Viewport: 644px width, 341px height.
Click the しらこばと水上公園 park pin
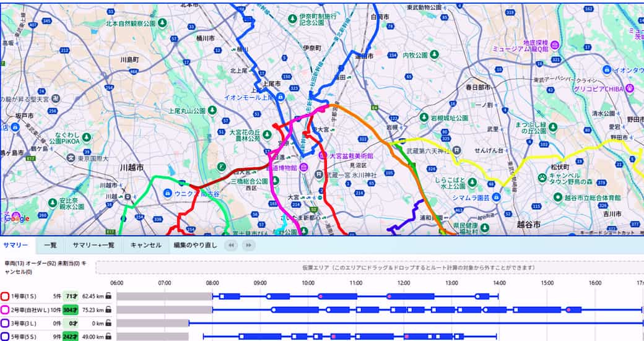click(472, 182)
